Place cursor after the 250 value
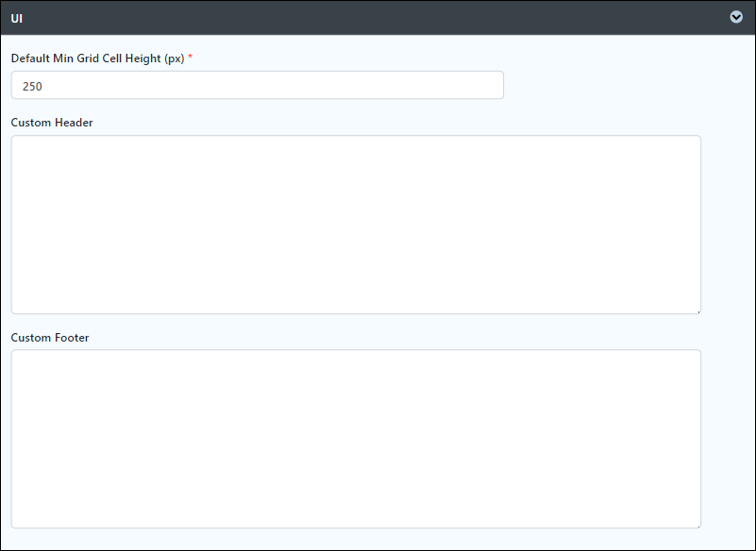This screenshot has height=551, width=756. 43,86
